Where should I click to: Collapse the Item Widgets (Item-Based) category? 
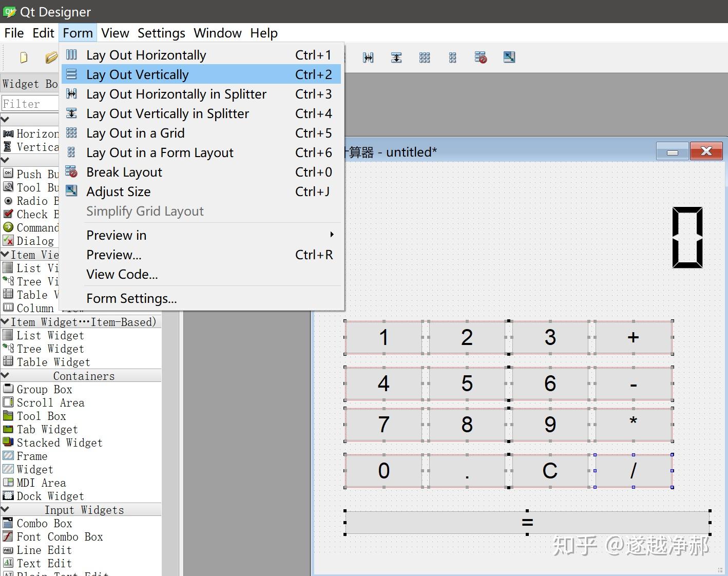(x=5, y=322)
